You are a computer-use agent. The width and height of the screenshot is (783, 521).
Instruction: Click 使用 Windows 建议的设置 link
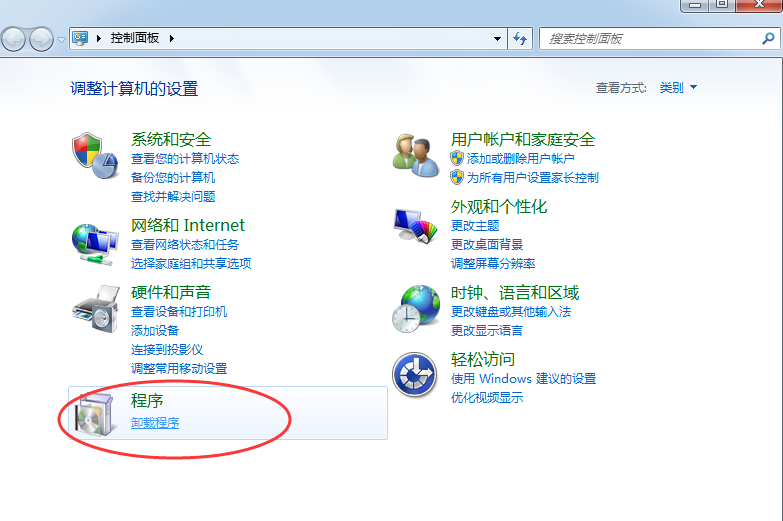click(523, 379)
